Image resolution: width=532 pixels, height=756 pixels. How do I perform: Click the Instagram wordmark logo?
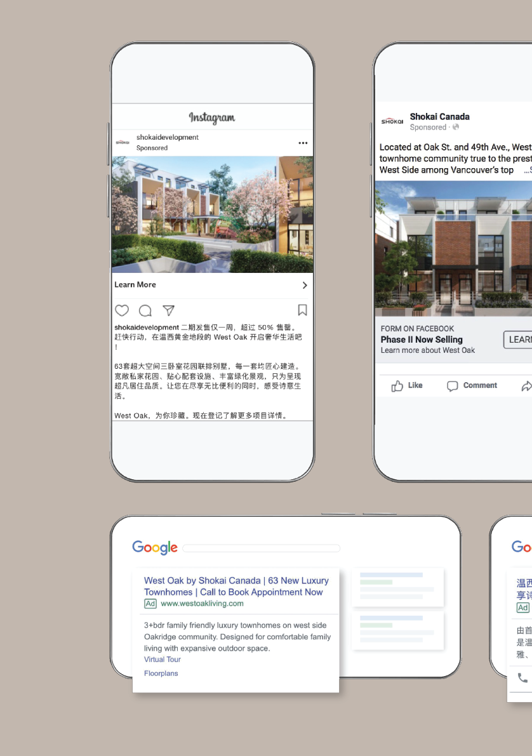point(212,117)
